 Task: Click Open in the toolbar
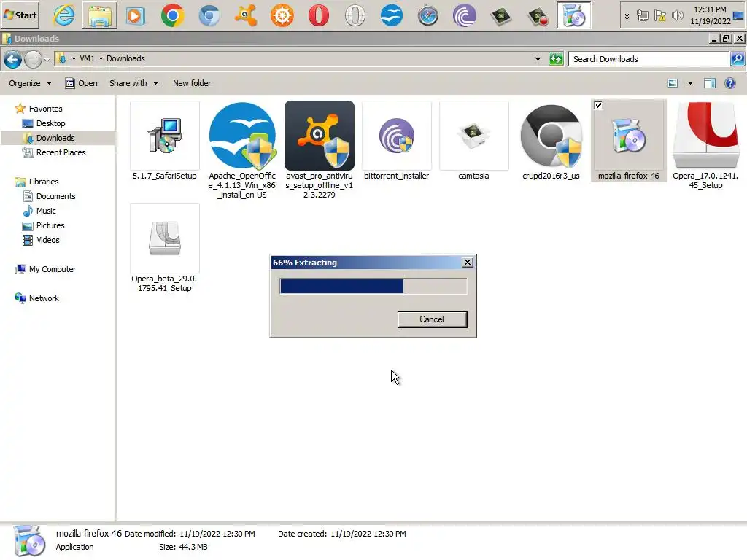pos(82,83)
